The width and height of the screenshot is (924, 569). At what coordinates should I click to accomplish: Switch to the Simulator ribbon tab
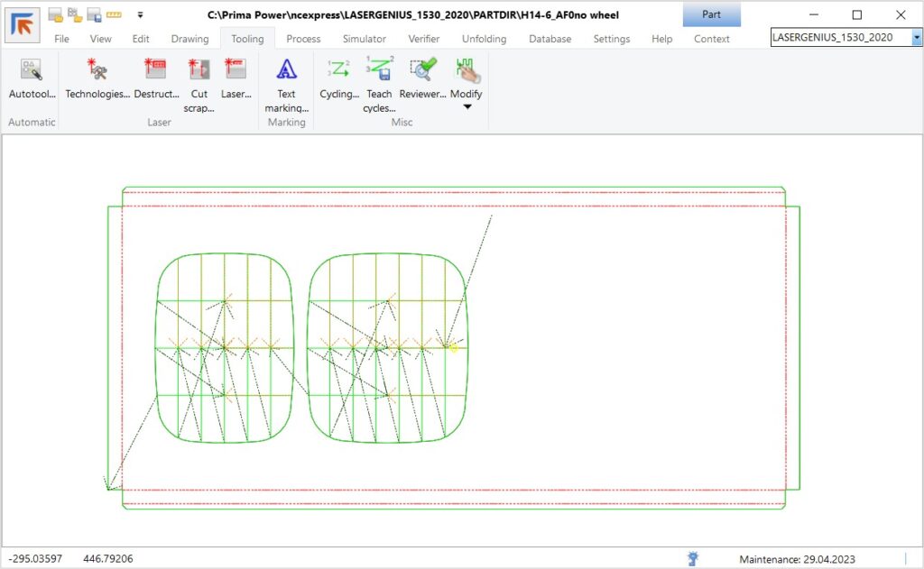click(x=364, y=39)
